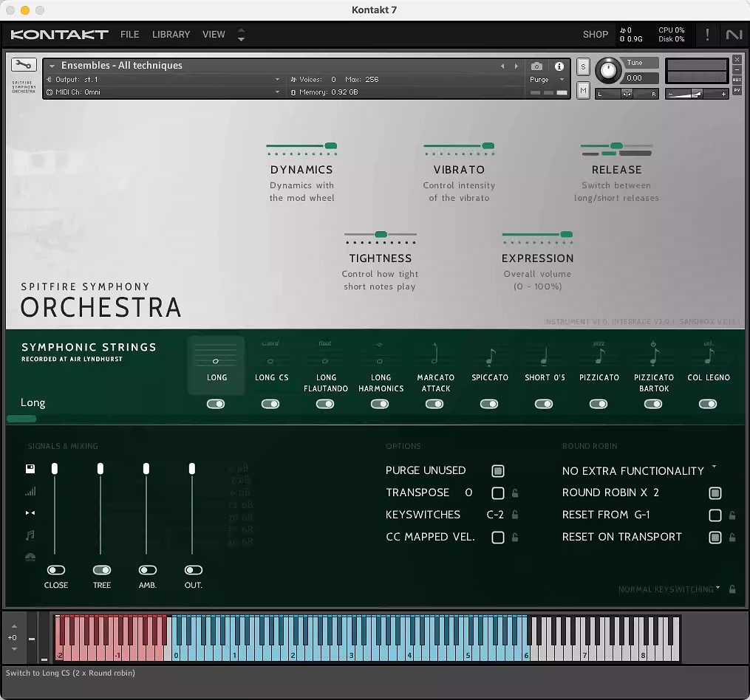
Task: Open the wrench instrument edit icon
Action: coord(24,65)
